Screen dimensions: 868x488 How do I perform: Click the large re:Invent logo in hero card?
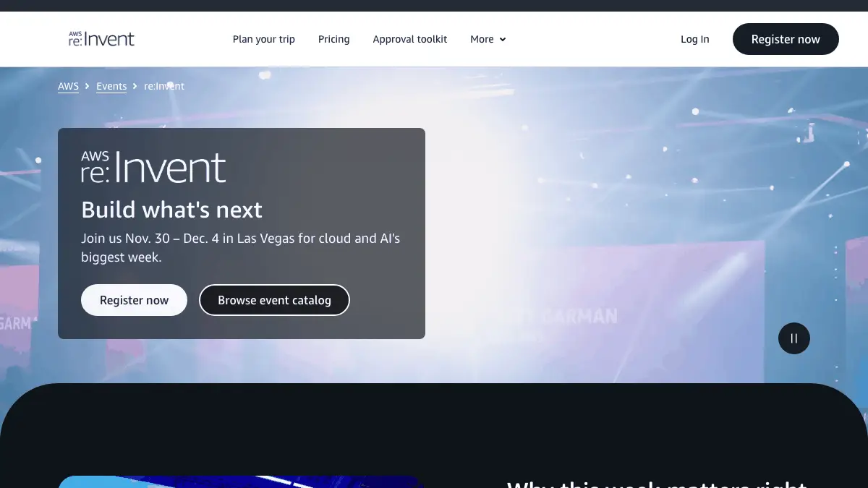(153, 167)
